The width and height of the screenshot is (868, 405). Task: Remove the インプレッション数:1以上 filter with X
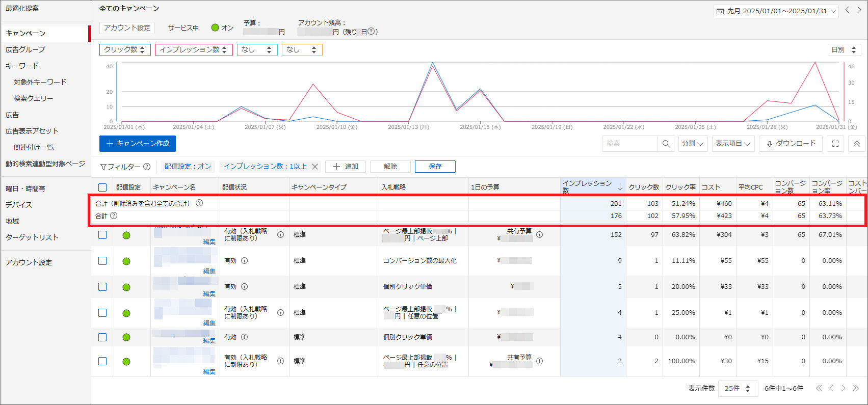(315, 167)
